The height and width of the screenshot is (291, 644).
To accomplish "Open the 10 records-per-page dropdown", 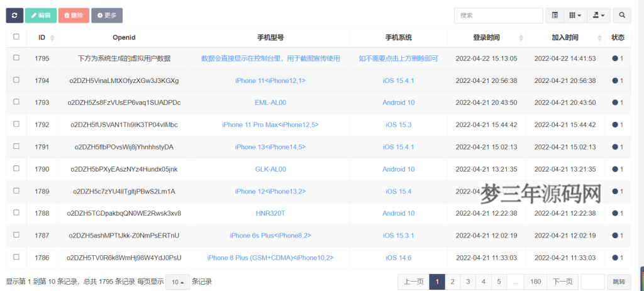I will 177,282.
